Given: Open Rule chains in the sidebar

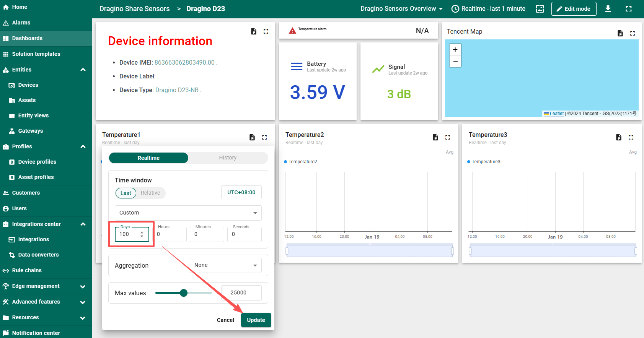Looking at the screenshot, I should [x=27, y=270].
